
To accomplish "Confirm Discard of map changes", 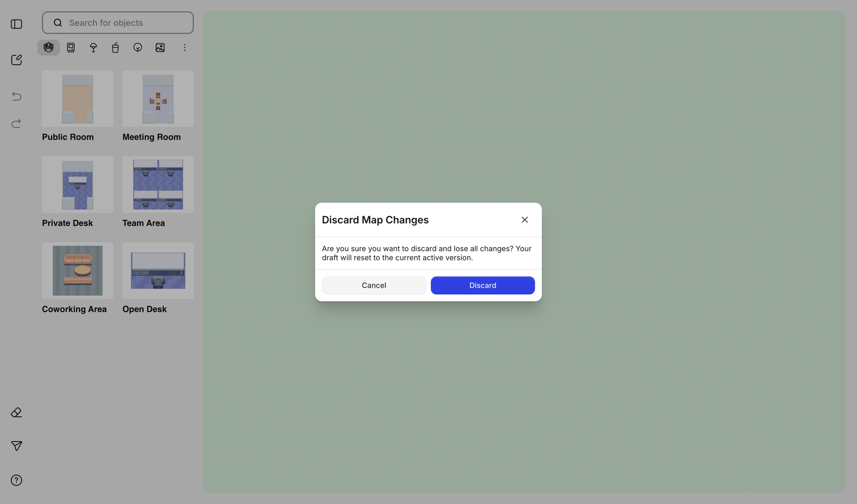I will (x=483, y=285).
